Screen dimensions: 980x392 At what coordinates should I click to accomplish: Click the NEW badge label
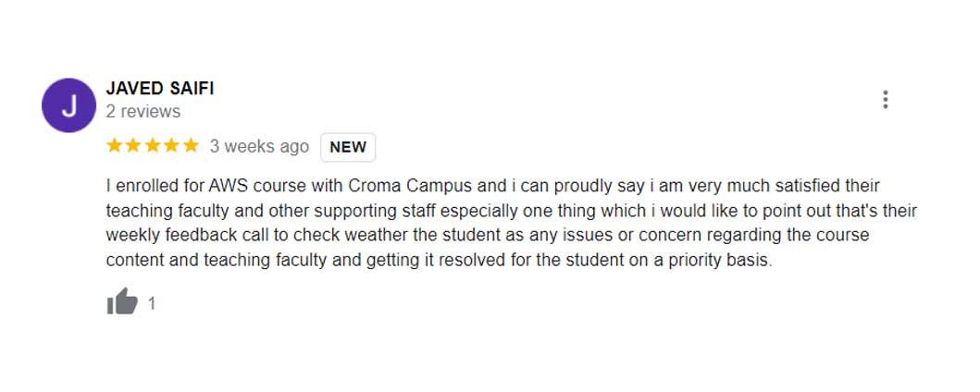coord(348,147)
